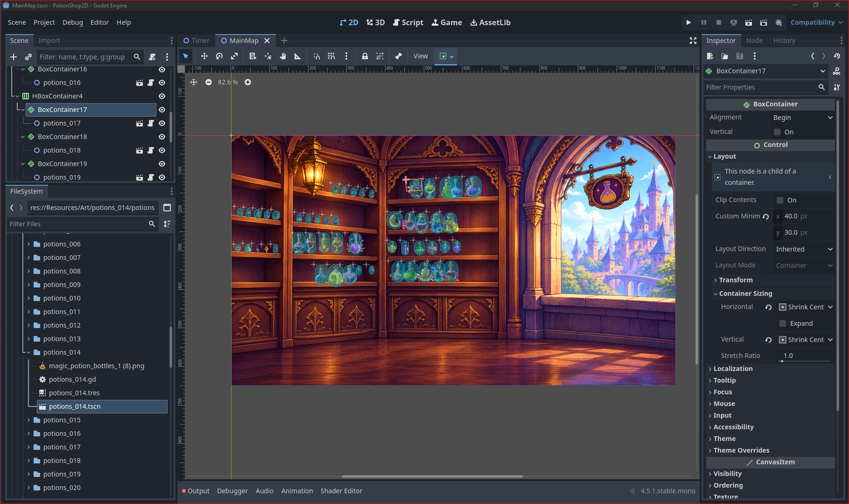This screenshot has width=849, height=504.
Task: Toggle visibility of HBoxContainer4
Action: (x=162, y=96)
